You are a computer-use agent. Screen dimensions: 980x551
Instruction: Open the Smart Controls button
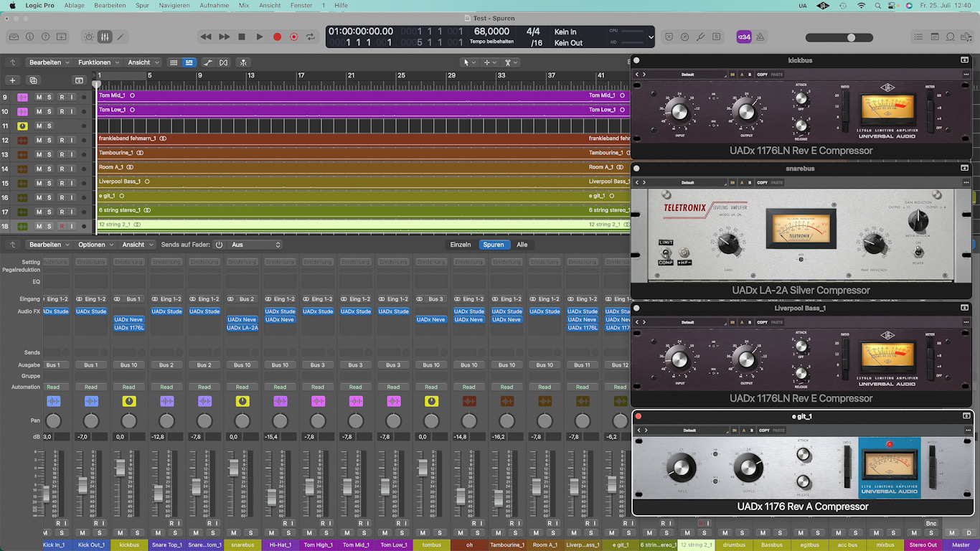coord(89,37)
